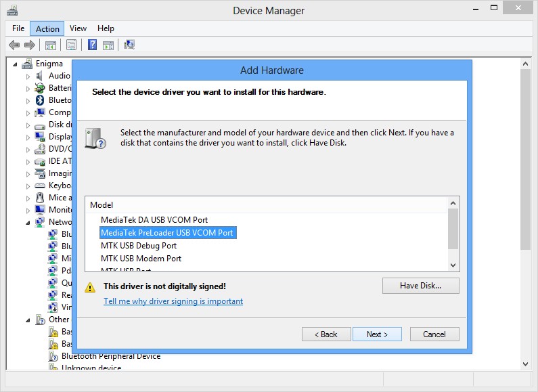The width and height of the screenshot is (538, 392).
Task: Cancel the Add Hardware wizard
Action: tap(434, 334)
